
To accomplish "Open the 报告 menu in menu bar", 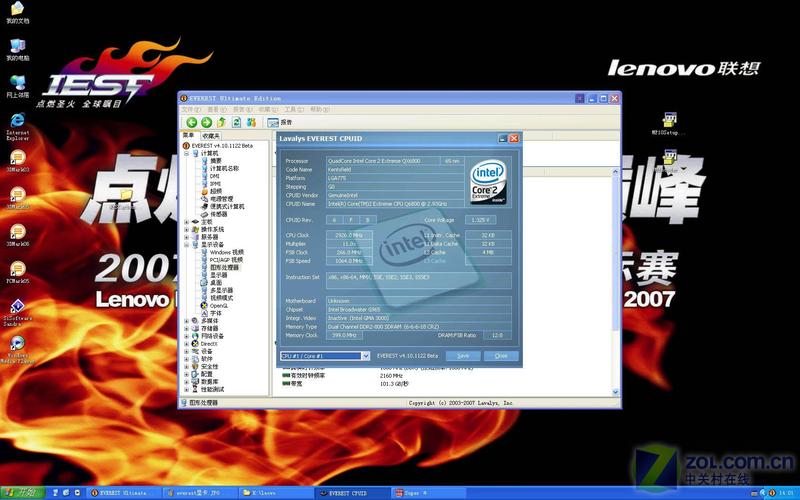I will pyautogui.click(x=242, y=109).
